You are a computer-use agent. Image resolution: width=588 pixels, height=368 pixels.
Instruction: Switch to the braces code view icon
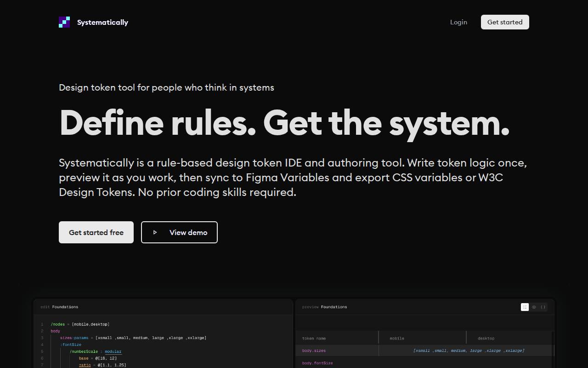point(543,307)
